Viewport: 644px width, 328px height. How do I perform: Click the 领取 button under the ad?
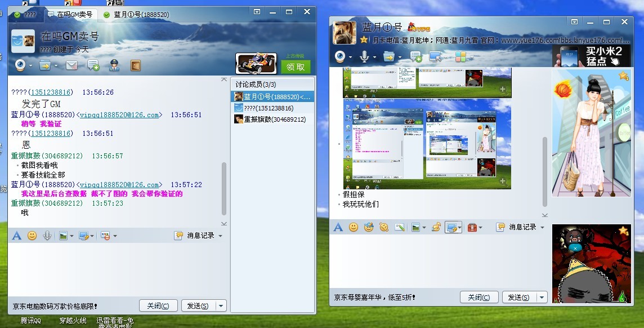pos(296,67)
